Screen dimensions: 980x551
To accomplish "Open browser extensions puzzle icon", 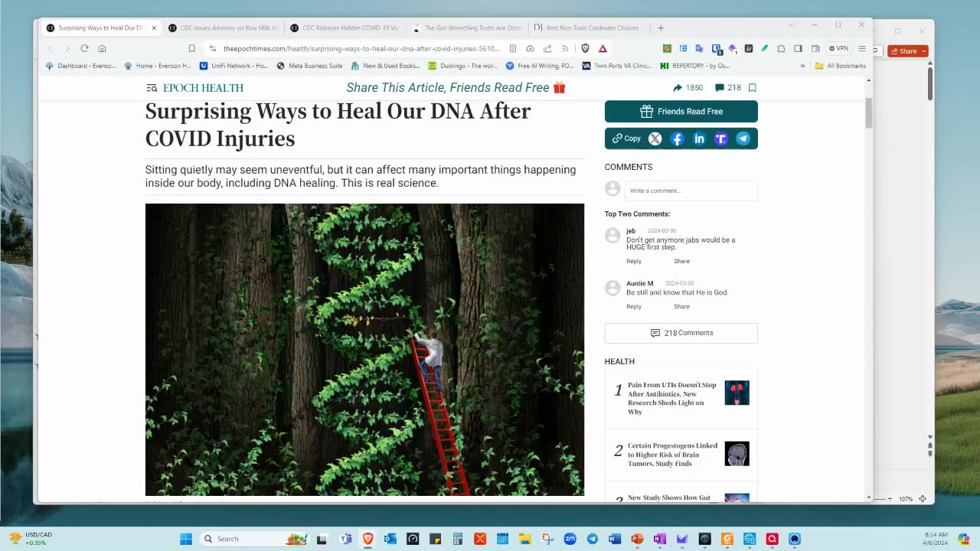I will point(781,48).
